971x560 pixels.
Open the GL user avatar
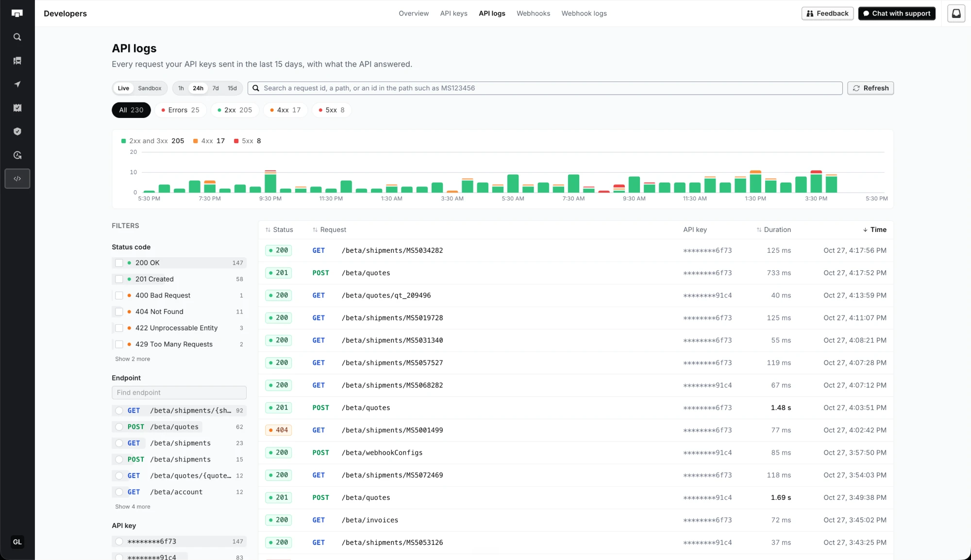click(x=17, y=542)
